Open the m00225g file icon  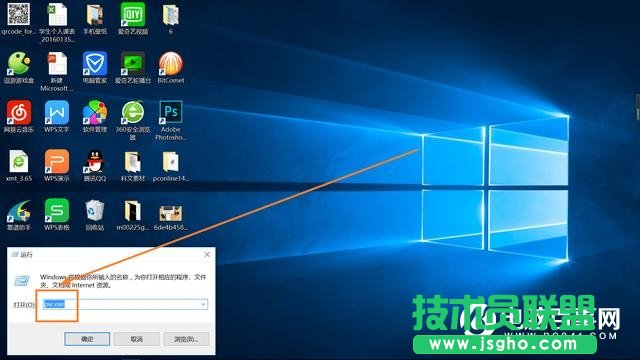coord(133,211)
